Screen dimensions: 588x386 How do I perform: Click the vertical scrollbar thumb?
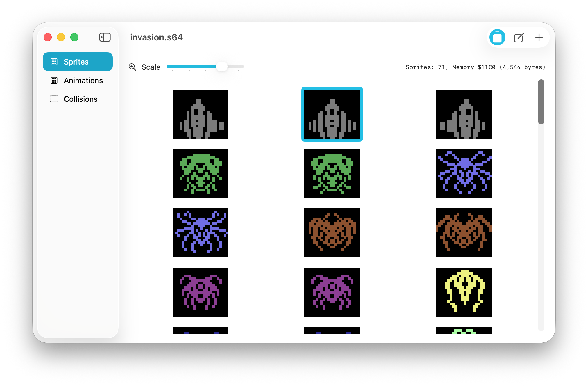pyautogui.click(x=541, y=102)
